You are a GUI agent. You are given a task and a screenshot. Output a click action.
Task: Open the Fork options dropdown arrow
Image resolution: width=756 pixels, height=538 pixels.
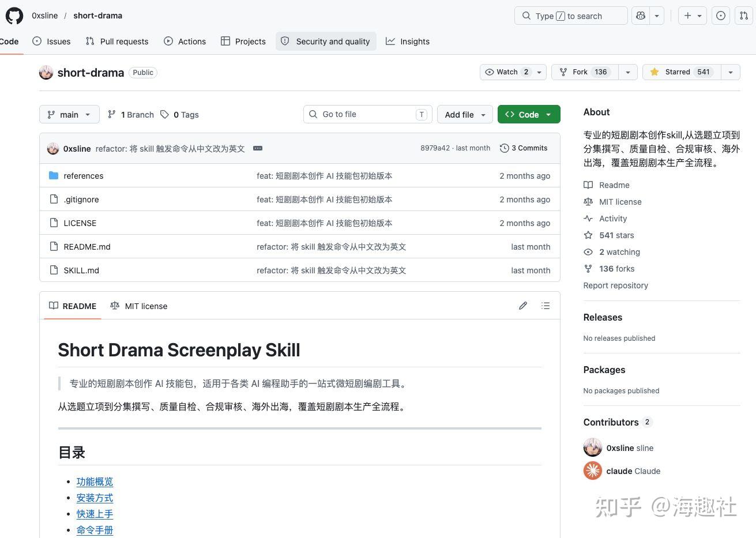coord(627,72)
